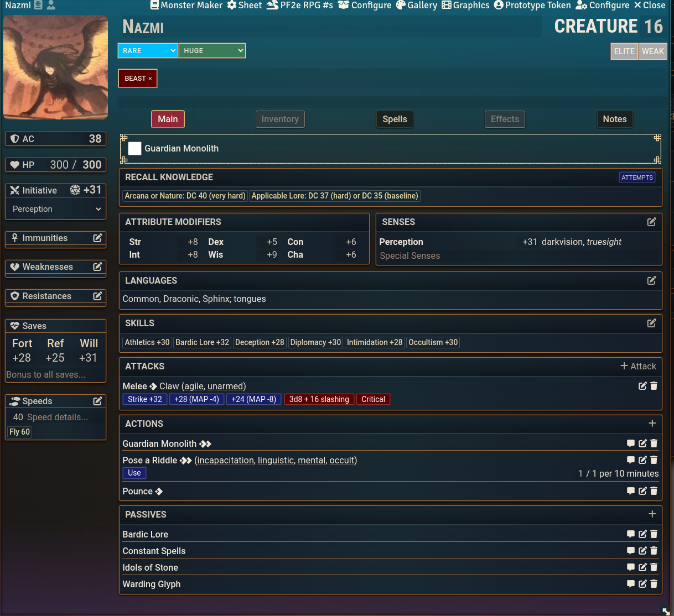The height and width of the screenshot is (616, 674).
Task: Send Guardian Monolith action to chat
Action: 630,443
